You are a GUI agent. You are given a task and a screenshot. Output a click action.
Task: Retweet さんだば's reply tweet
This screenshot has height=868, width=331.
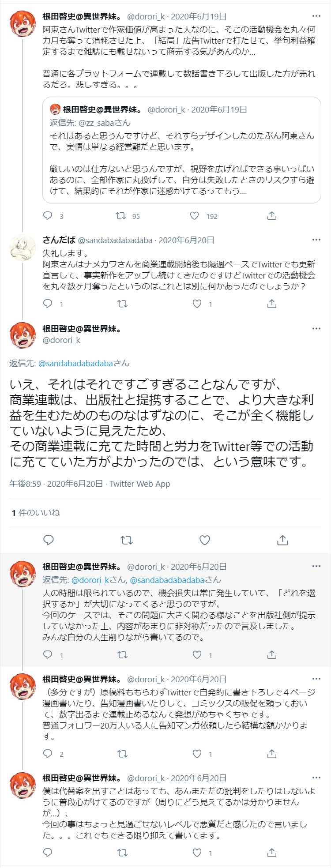(122, 304)
